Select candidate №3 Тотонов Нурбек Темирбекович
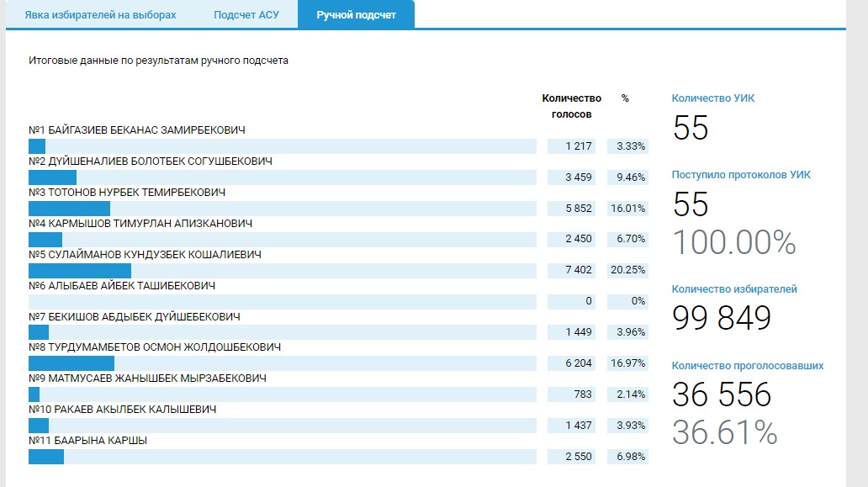Screen dimensions: 868x487 pyautogui.click(x=127, y=193)
